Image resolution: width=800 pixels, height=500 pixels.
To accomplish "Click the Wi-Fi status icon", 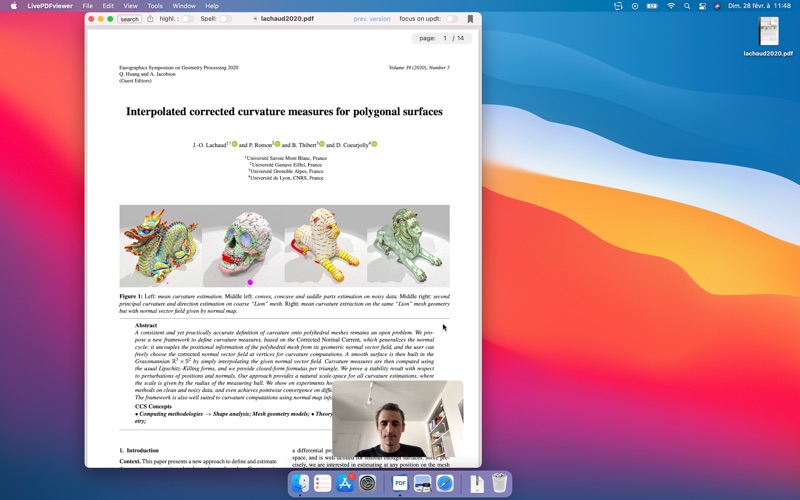I will tap(671, 6).
